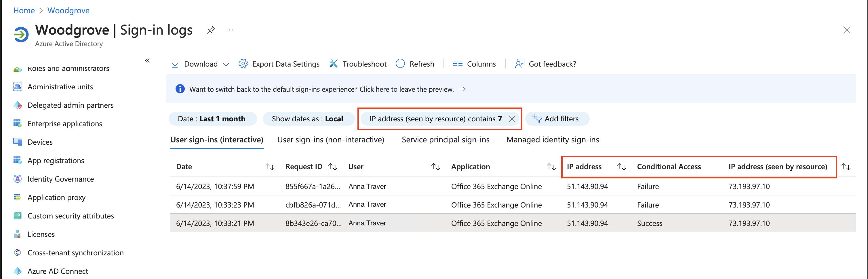Viewport: 868px width, 279px height.
Task: Open the ellipsis more options menu
Action: point(229,30)
